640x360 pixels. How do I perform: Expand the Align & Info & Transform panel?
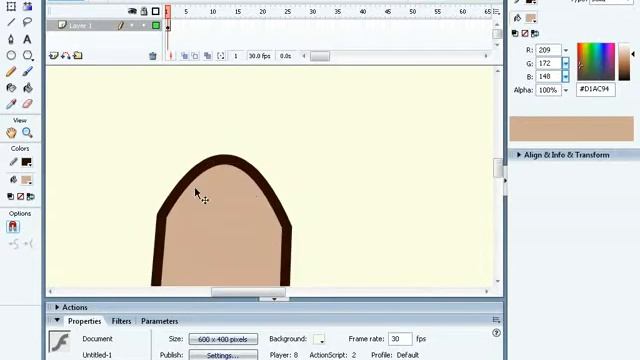click(x=519, y=155)
